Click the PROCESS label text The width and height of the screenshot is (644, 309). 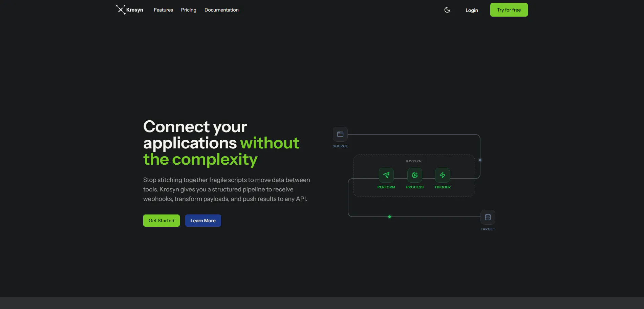point(415,187)
